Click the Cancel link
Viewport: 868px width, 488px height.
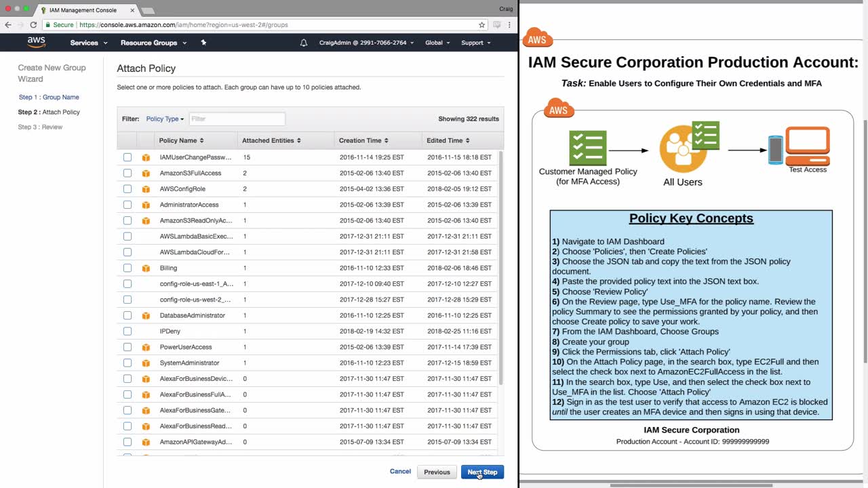[x=400, y=471]
